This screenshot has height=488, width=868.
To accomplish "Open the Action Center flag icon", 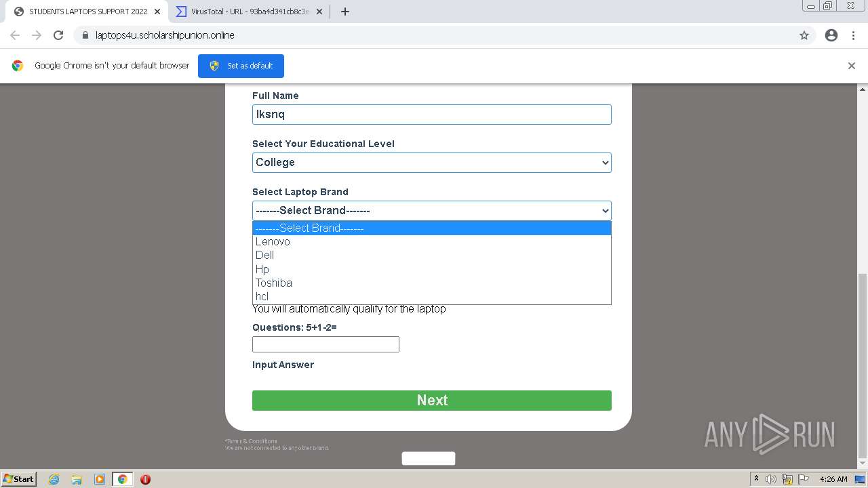I will (x=803, y=479).
